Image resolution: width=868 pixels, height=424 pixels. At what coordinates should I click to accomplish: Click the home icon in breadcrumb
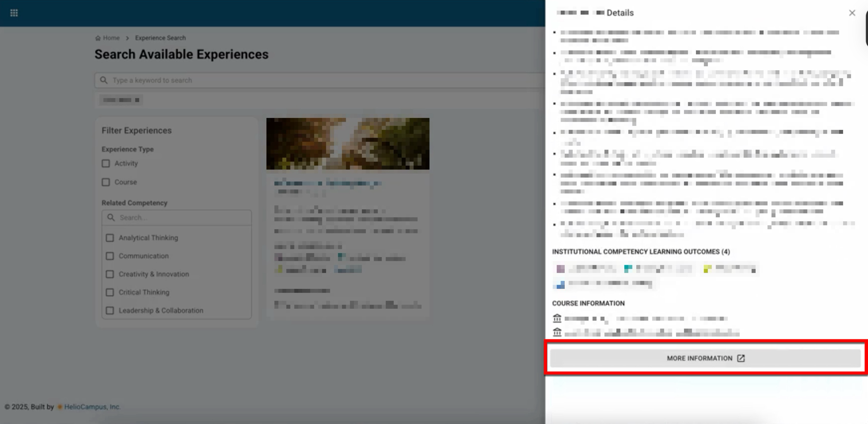(x=98, y=38)
